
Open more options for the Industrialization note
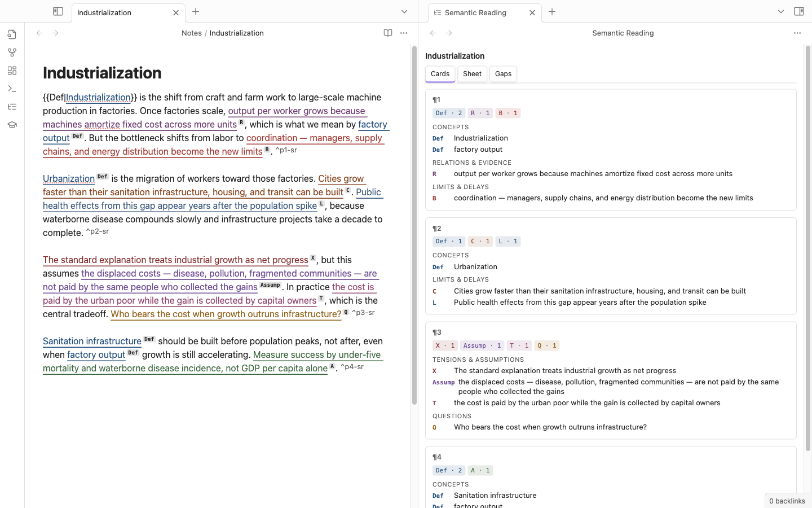404,33
